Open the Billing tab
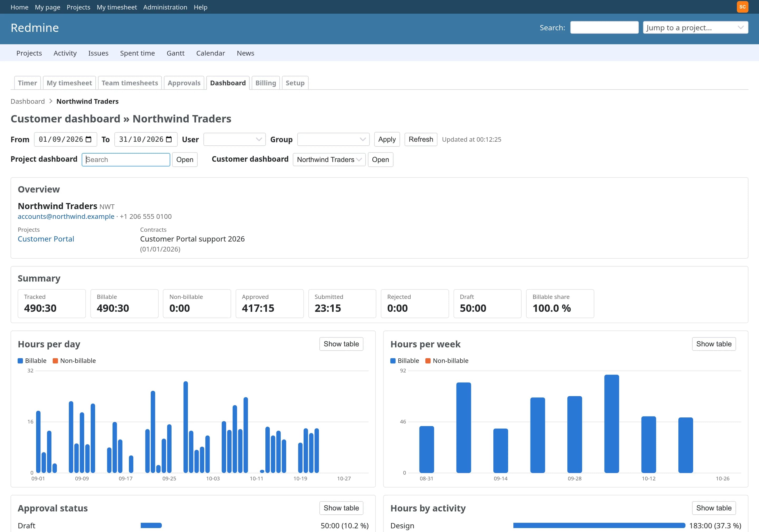 click(x=266, y=83)
